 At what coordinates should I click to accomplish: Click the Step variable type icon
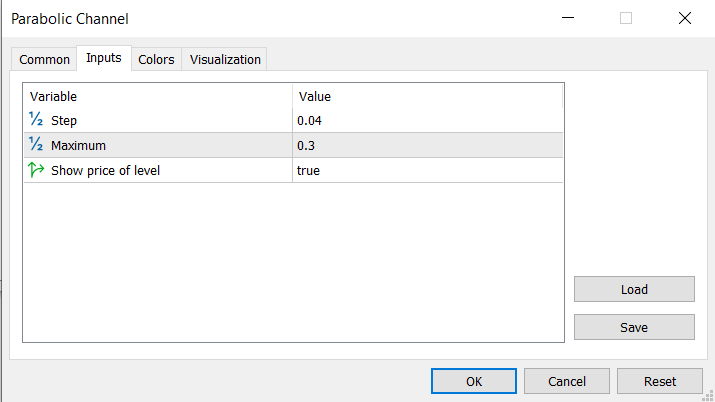[x=37, y=120]
